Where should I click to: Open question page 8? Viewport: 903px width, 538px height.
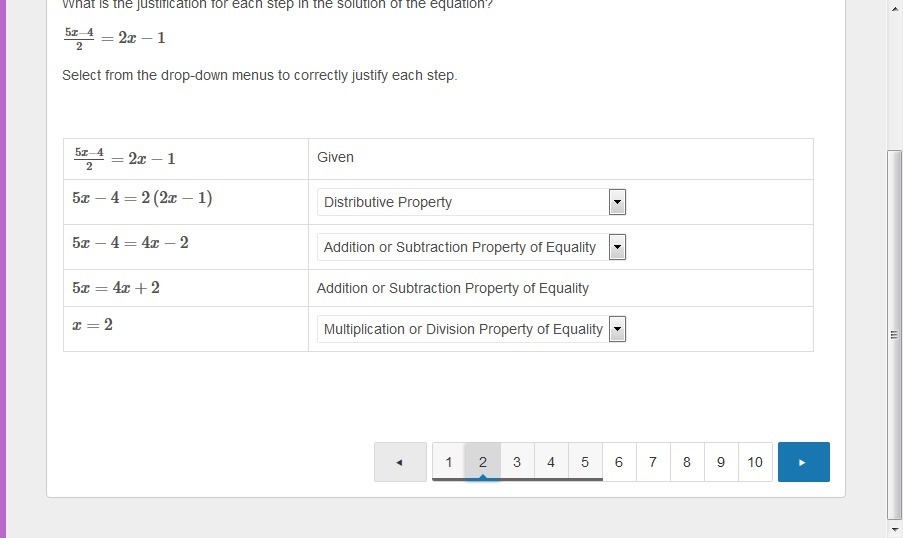pos(687,462)
